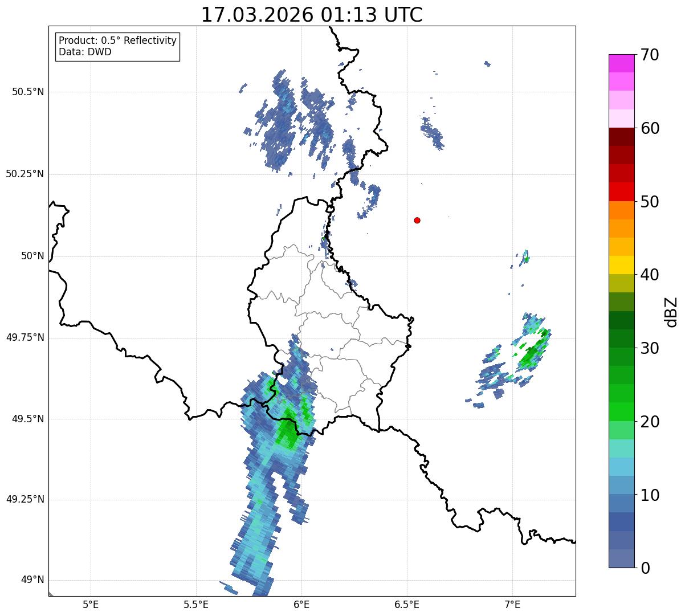Pick the dark red colorbar segment below 60
This screenshot has width=685, height=616.
click(621, 137)
